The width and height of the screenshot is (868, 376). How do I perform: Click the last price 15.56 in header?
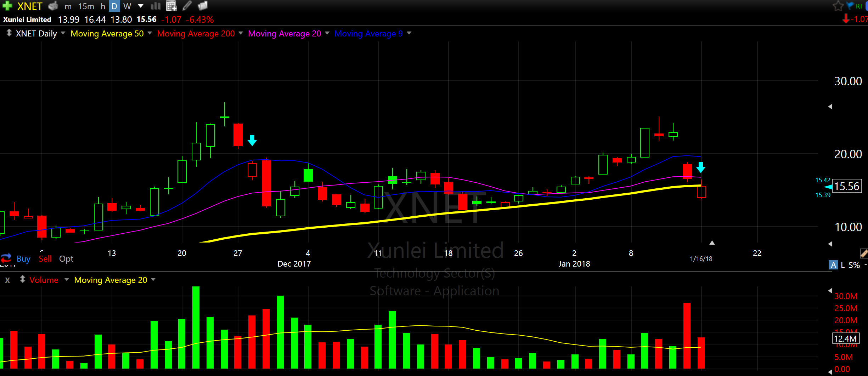[147, 19]
